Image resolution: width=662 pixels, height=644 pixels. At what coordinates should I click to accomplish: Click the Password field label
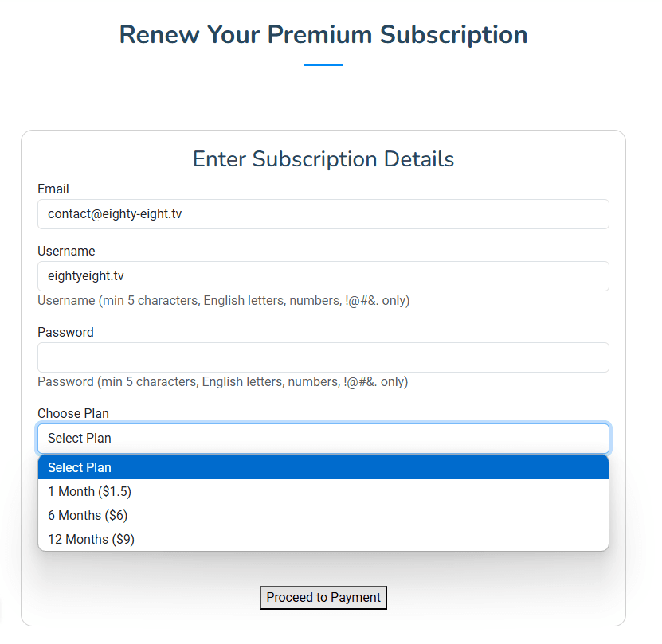[x=65, y=332]
